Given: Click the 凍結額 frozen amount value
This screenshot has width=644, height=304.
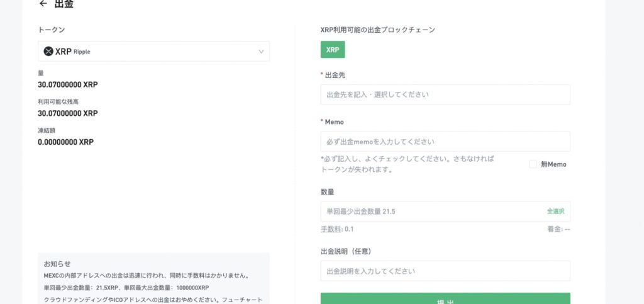Looking at the screenshot, I should point(66,142).
